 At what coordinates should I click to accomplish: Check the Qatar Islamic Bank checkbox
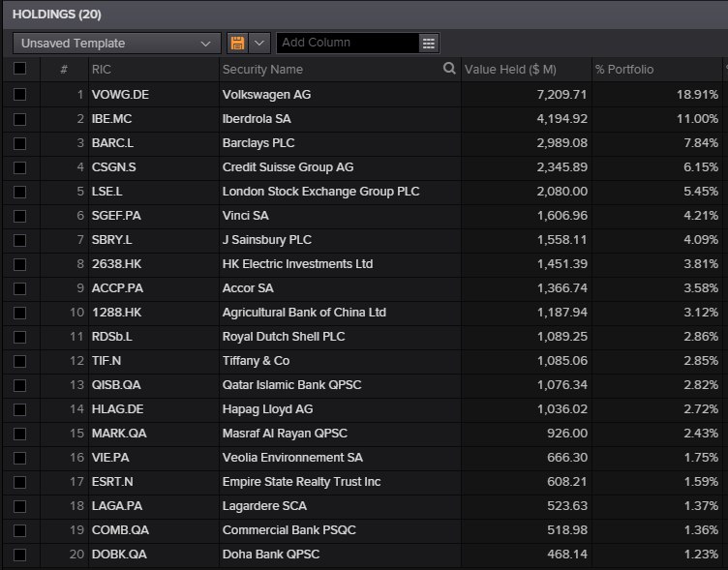[19, 385]
